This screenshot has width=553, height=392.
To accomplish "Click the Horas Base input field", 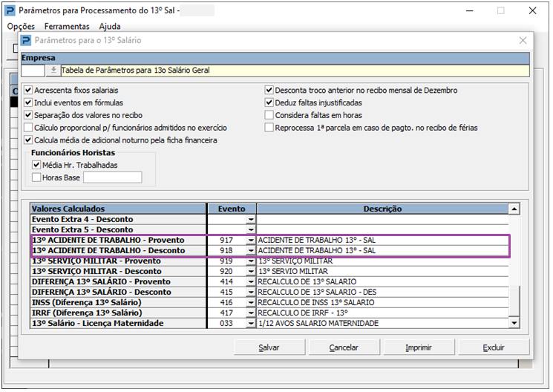I will point(112,177).
